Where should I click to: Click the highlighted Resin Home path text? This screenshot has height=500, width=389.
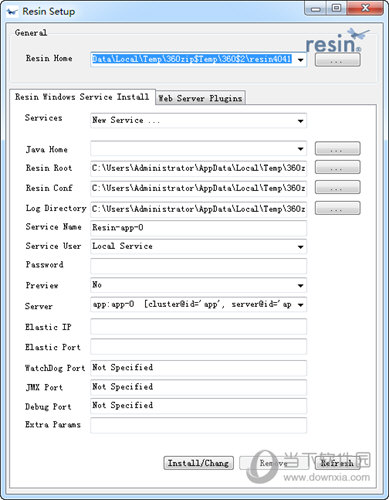click(192, 59)
